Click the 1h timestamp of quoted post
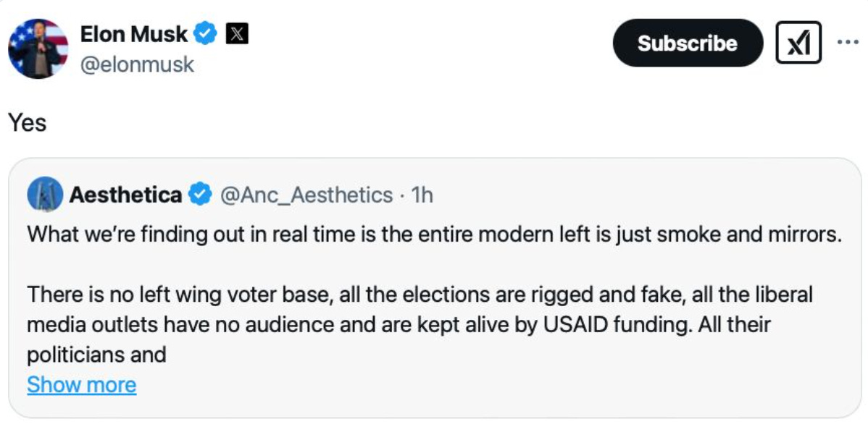Image resolution: width=868 pixels, height=427 pixels. click(x=422, y=195)
